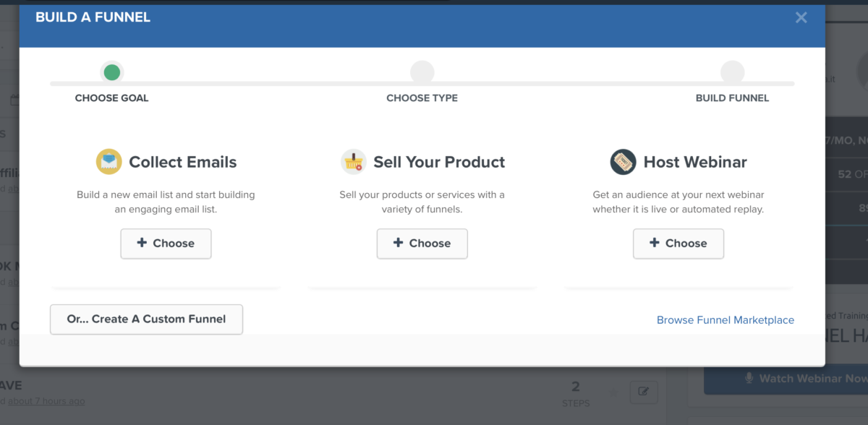Close the Build A Funnel dialog
The height and width of the screenshot is (425, 868).
801,17
